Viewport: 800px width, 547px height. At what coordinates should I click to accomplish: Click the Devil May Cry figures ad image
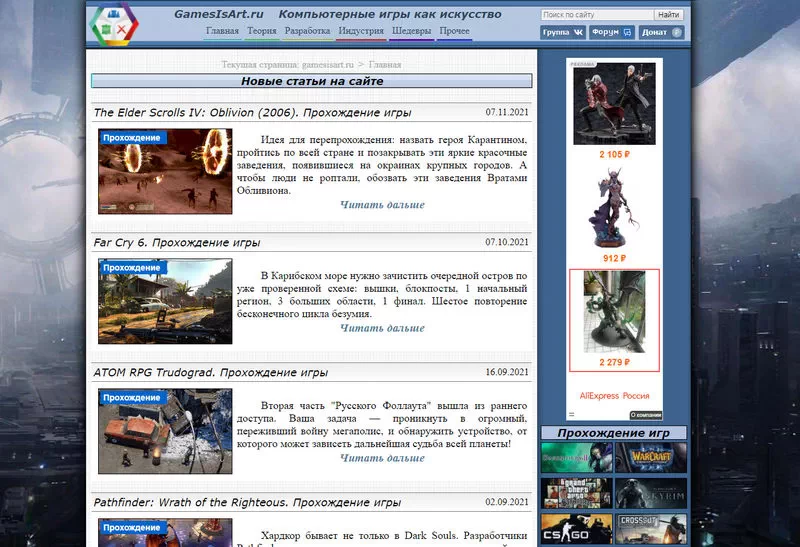click(614, 104)
